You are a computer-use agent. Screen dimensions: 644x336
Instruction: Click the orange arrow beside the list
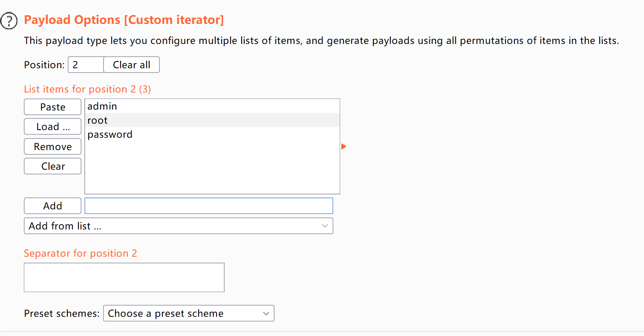click(344, 147)
